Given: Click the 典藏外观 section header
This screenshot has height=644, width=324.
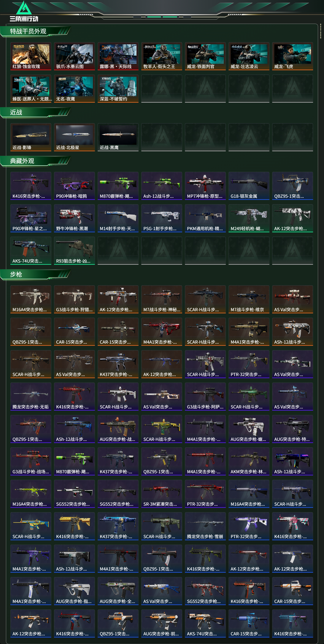Looking at the screenshot, I should tap(22, 161).
